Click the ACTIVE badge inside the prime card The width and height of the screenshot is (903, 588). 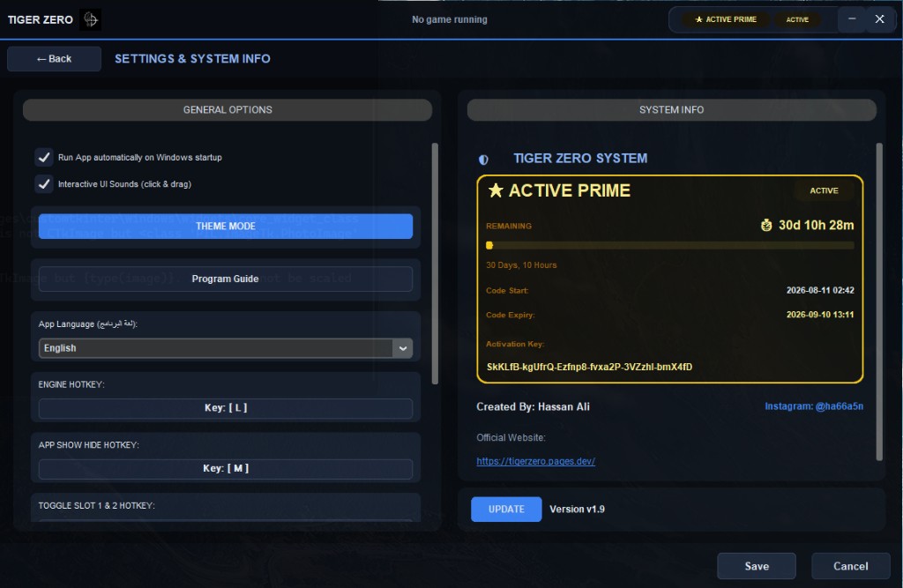point(825,190)
